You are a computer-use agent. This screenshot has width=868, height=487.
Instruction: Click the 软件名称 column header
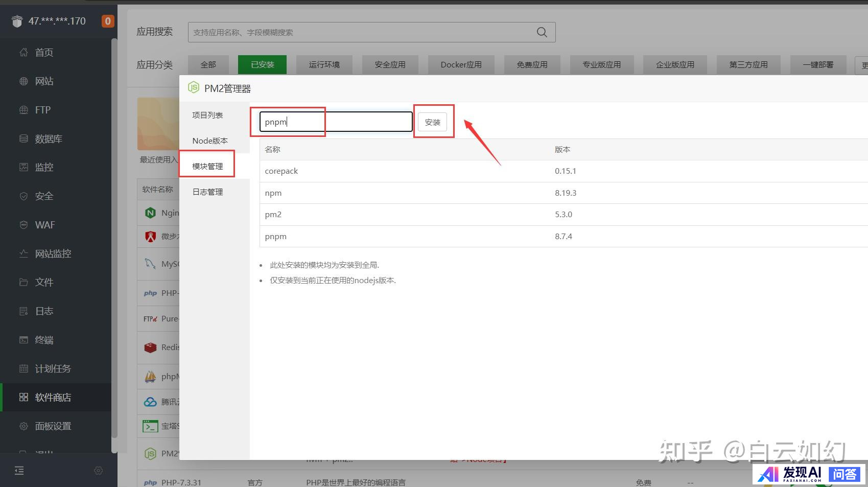[x=158, y=190]
